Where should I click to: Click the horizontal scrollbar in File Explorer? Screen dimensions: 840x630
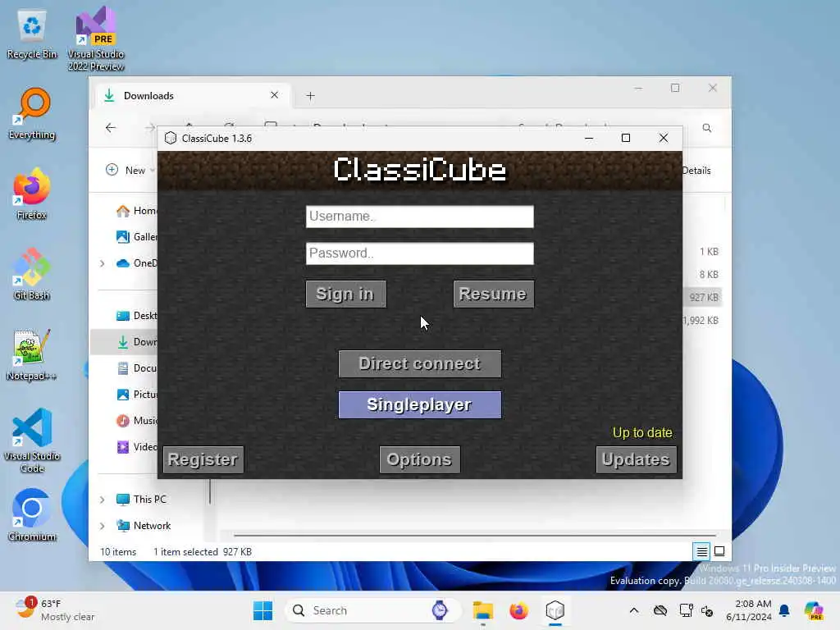click(x=475, y=535)
